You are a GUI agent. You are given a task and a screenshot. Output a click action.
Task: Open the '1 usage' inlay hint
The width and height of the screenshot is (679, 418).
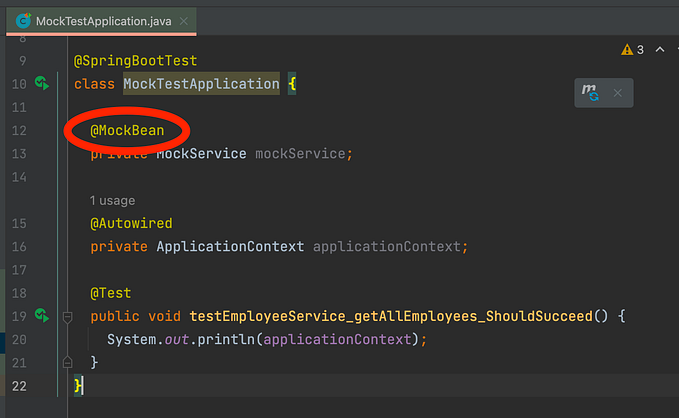(113, 201)
